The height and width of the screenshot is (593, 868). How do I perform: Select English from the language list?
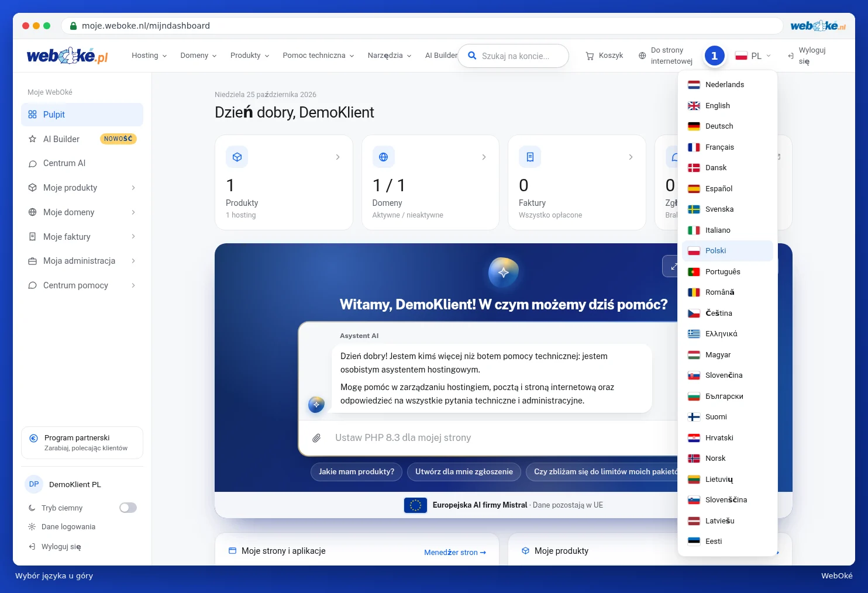click(x=728, y=105)
